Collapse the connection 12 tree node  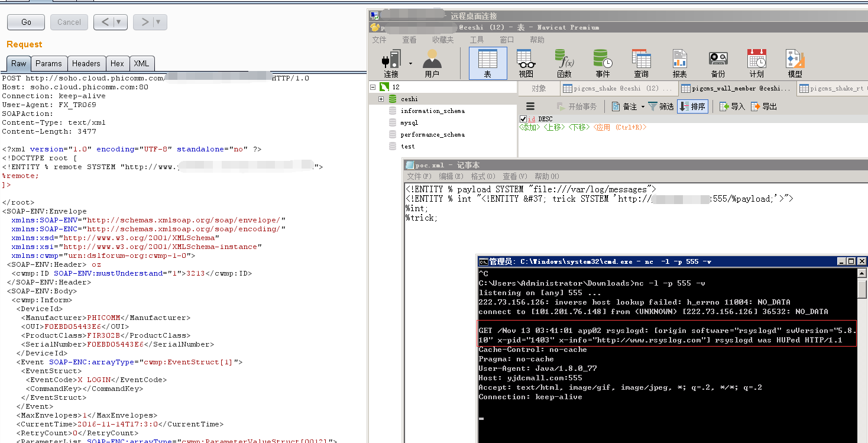click(x=373, y=87)
